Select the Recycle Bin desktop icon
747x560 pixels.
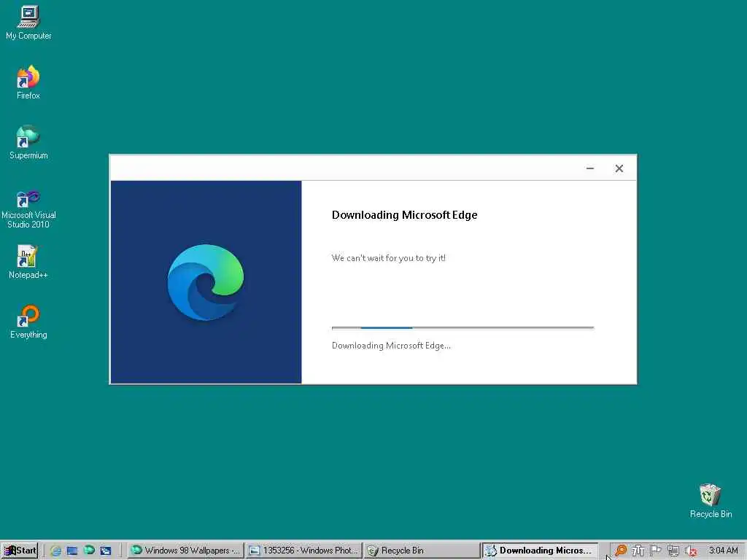tap(711, 501)
